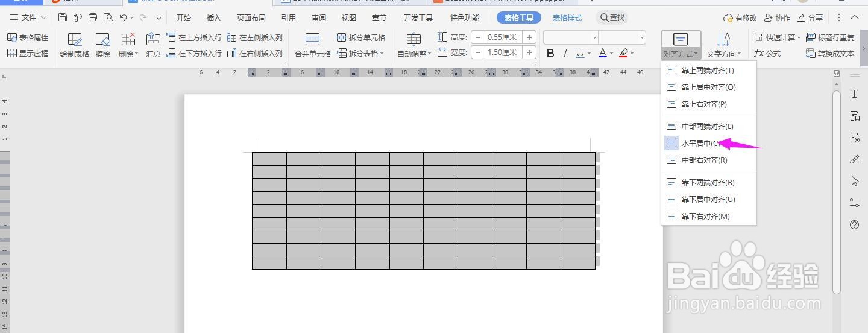Open the Delete (删除) dropdown

tap(128, 45)
